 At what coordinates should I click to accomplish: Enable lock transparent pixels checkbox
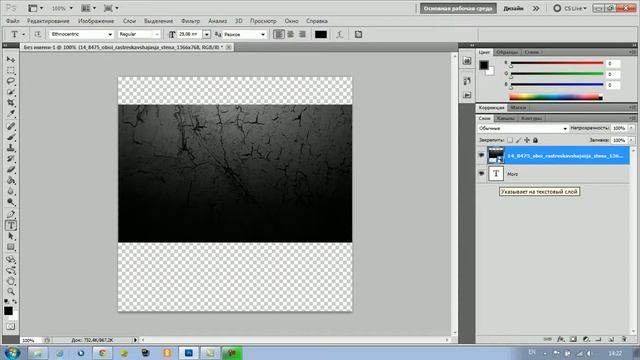pos(510,140)
